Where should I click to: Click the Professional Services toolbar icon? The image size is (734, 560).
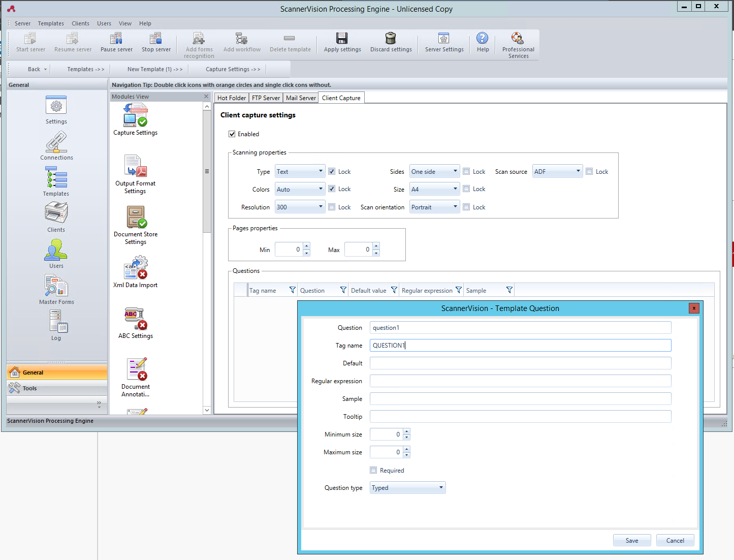pos(518,43)
